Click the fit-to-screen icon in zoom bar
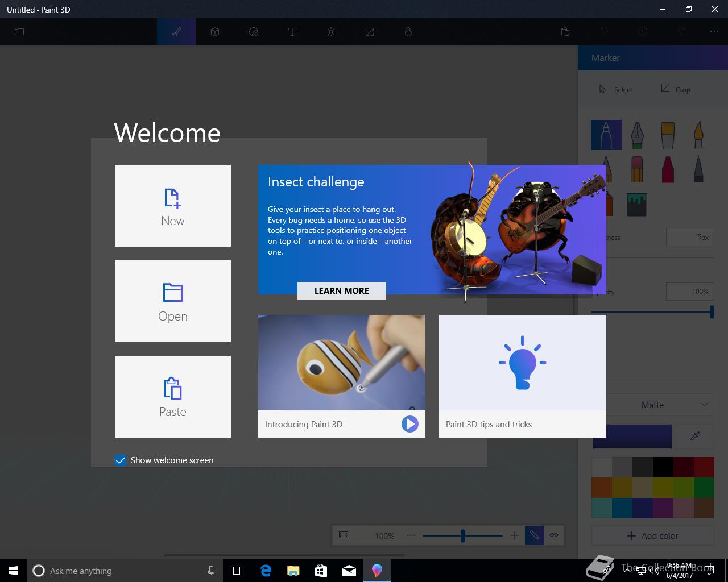 (x=344, y=535)
